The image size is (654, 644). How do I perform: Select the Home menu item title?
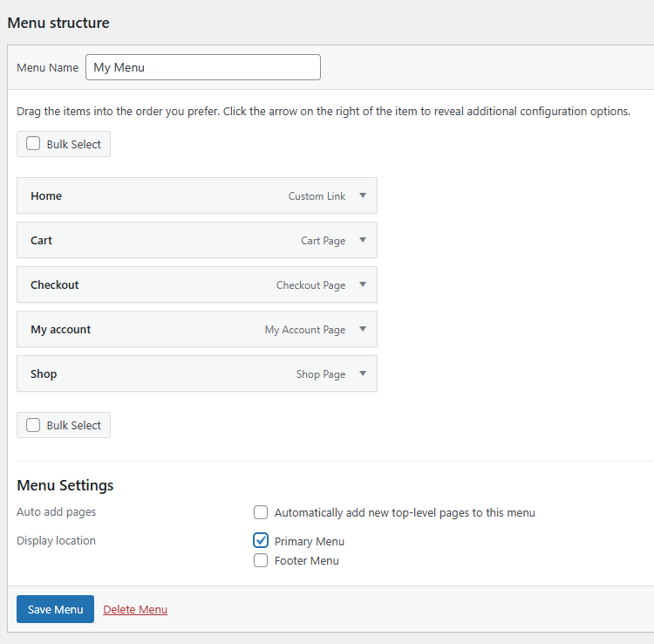click(46, 196)
